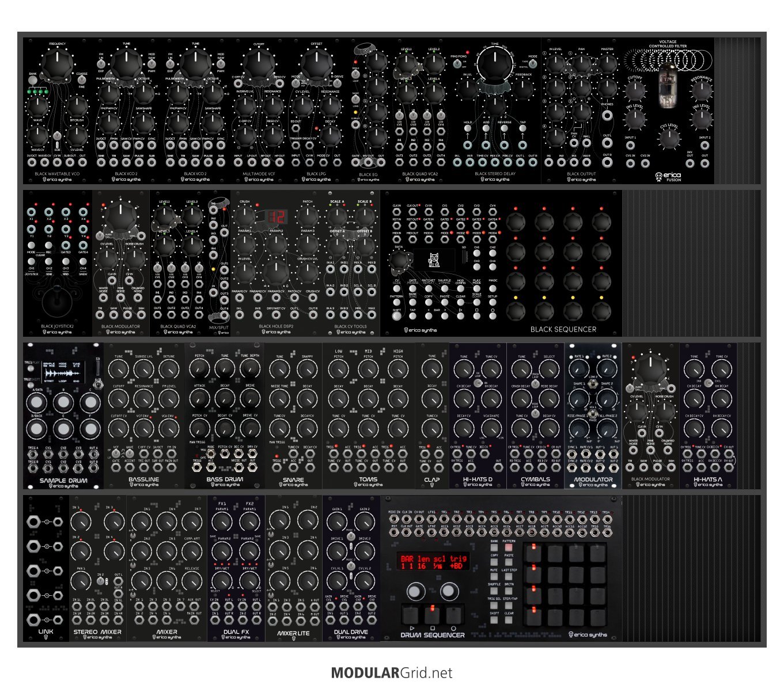Click the BASSLINE module name label
Viewport: 784px width, 685px height.
coord(144,479)
